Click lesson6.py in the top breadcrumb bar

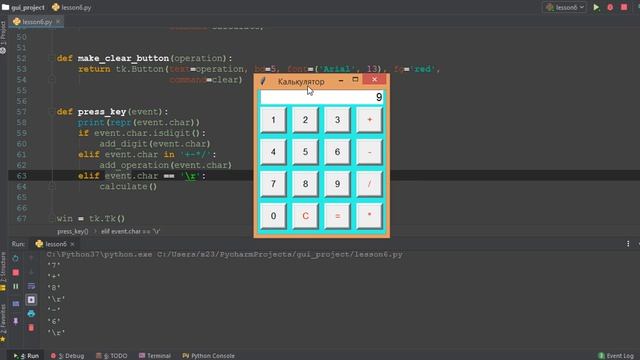(x=72, y=7)
